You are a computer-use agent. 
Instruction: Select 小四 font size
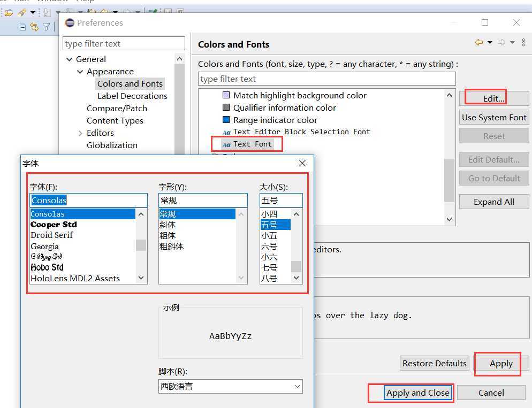pos(269,214)
